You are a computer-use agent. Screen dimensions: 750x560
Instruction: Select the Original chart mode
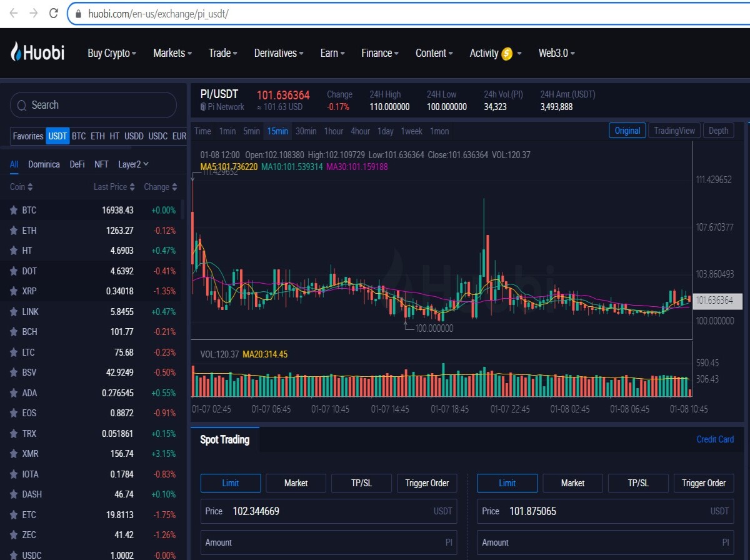[x=627, y=131]
